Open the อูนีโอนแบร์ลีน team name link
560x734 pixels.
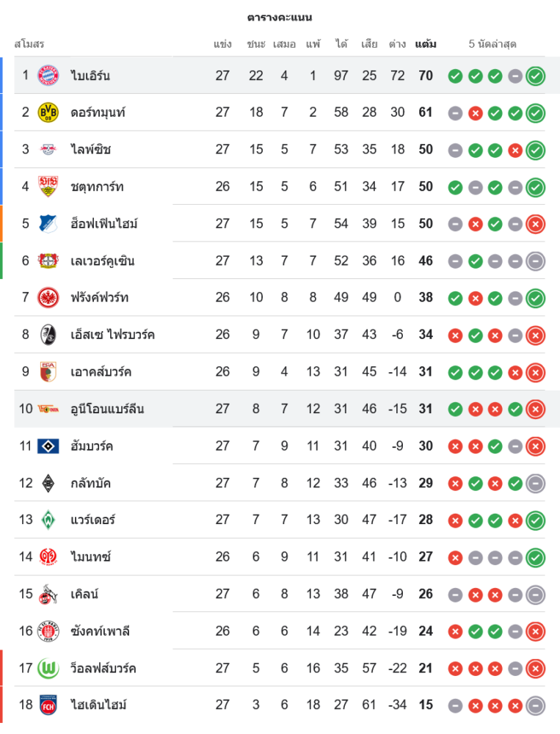click(x=107, y=409)
